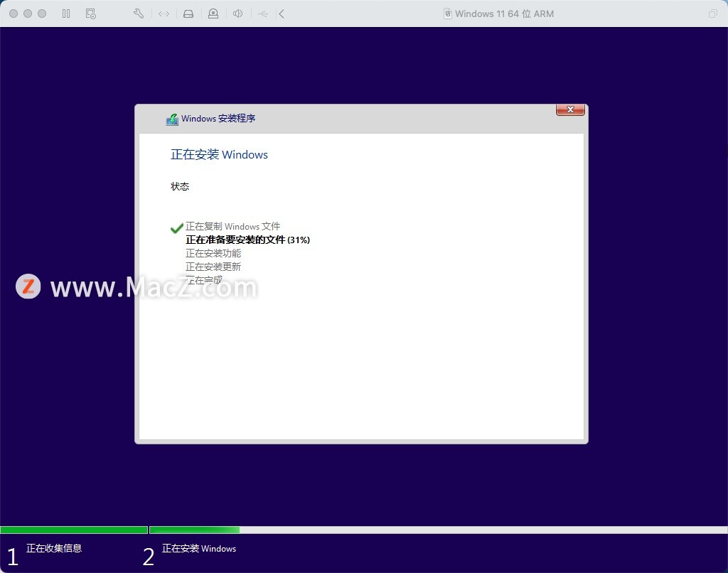Open virtual machine settings wrench
This screenshot has width=728, height=573.
[139, 14]
